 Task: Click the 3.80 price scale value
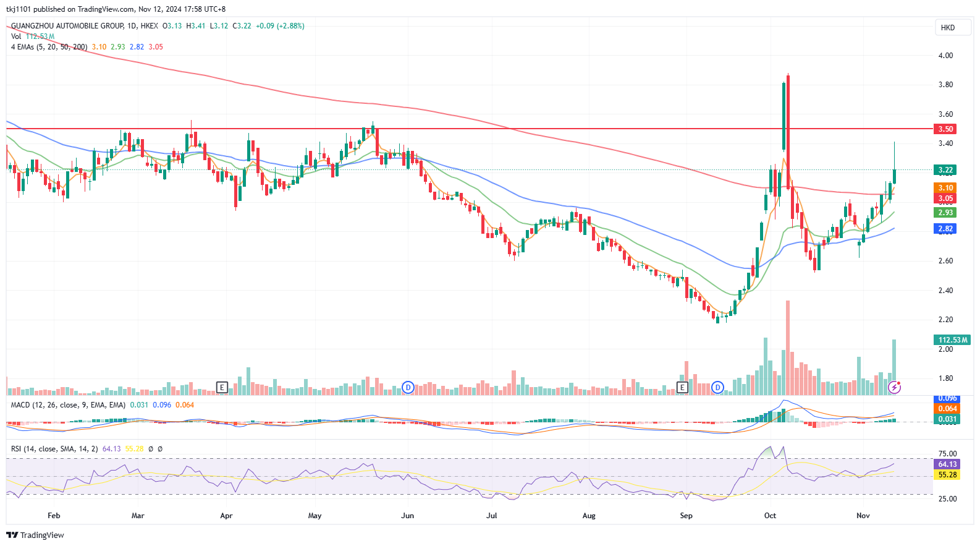pyautogui.click(x=945, y=85)
